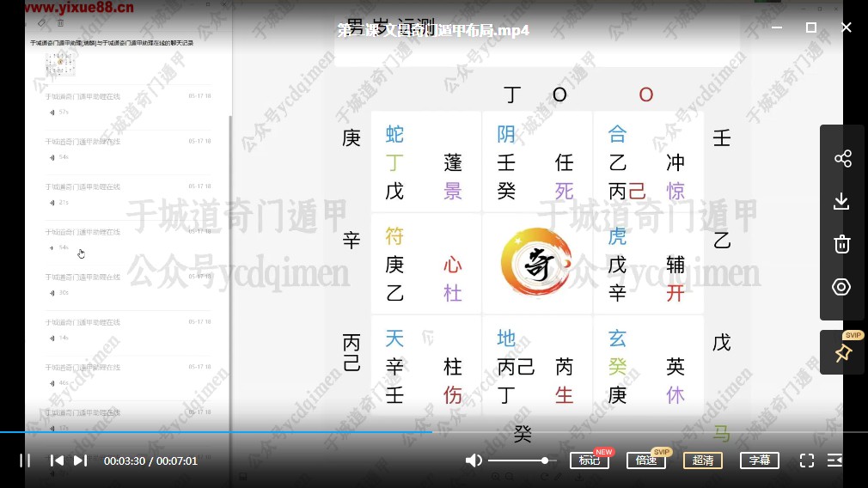Click the video title 文昌奇门遁甲布局.mp4
Screen dimensions: 868x488
[x=433, y=30]
